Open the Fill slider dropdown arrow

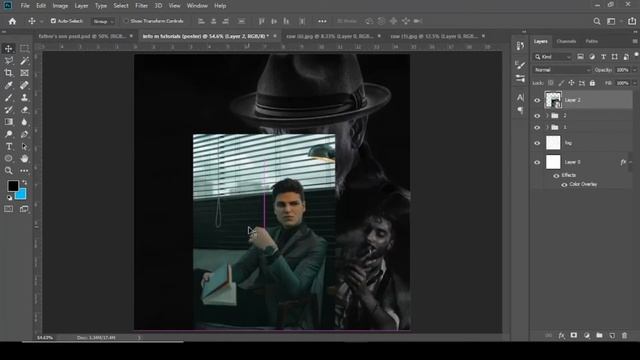[634, 83]
